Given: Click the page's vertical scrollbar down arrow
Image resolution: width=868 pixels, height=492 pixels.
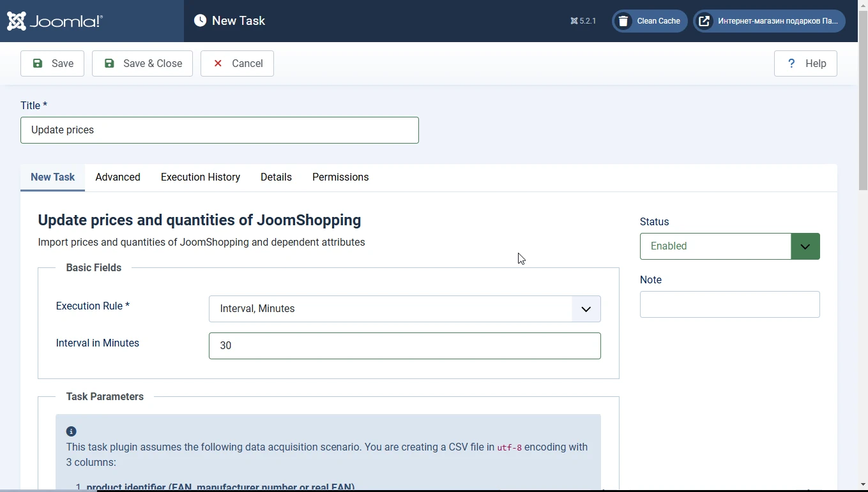Looking at the screenshot, I should coord(863,484).
